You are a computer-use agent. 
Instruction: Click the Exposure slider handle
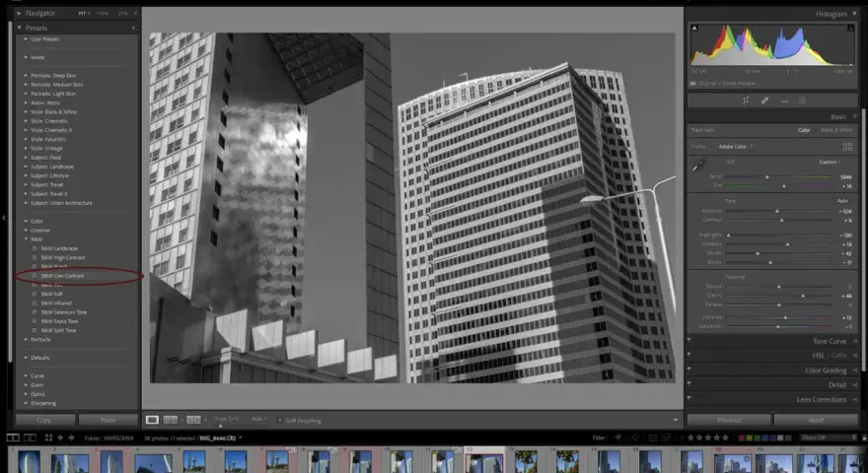[x=777, y=211]
